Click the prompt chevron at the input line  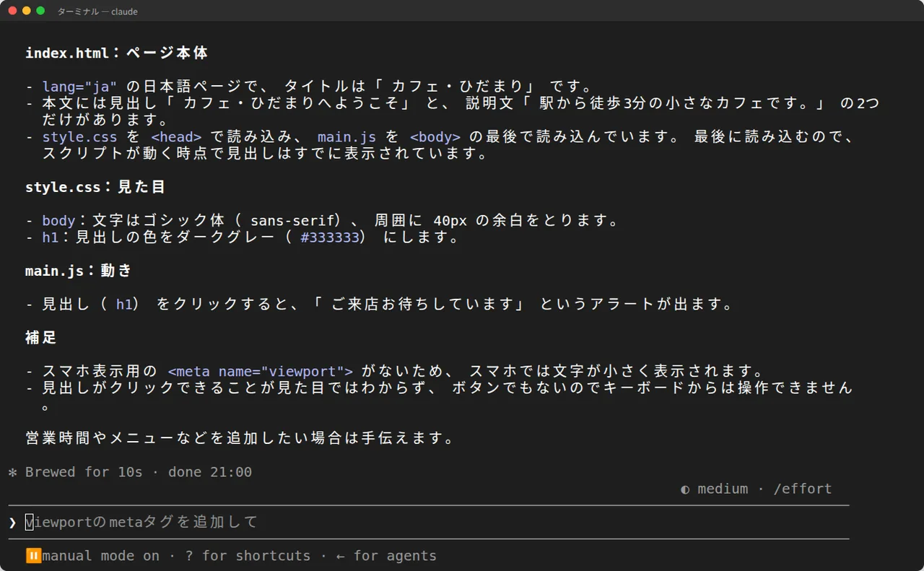coord(12,522)
